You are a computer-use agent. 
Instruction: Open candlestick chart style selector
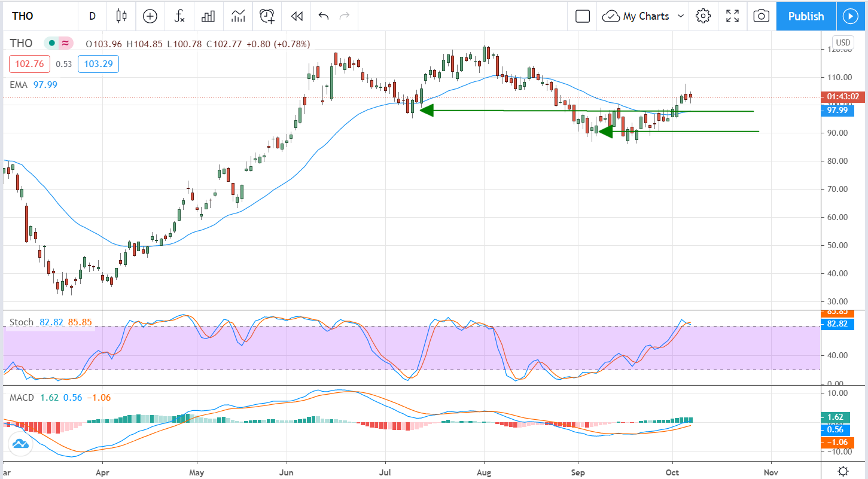[x=122, y=16]
